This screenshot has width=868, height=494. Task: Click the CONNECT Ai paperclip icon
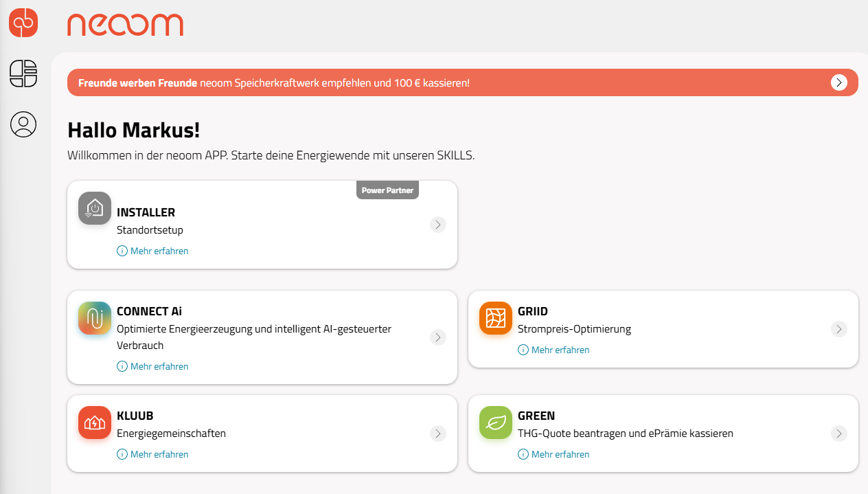click(95, 318)
